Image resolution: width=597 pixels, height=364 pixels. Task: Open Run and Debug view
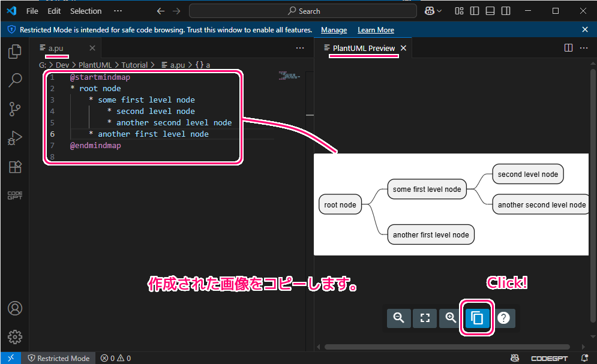[x=15, y=138]
